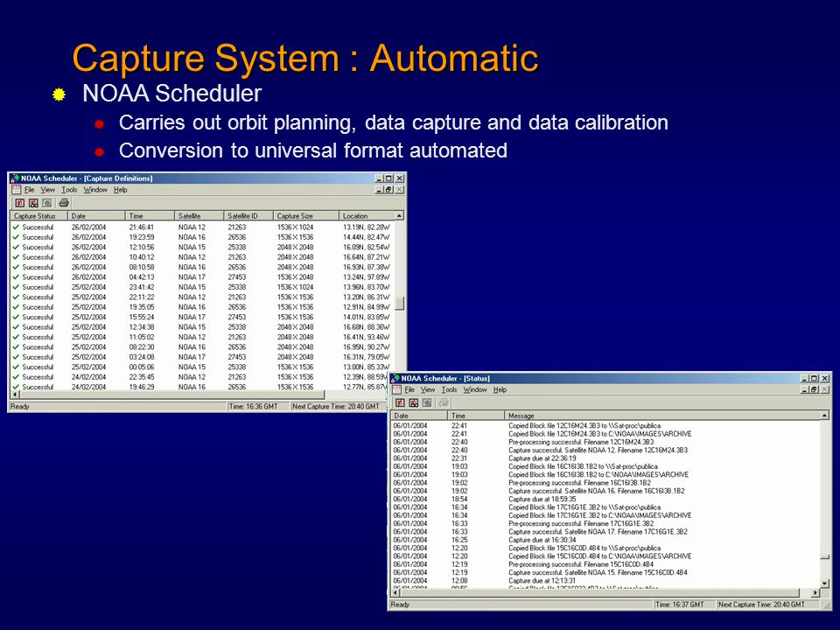The width and height of the screenshot is (840, 630).
Task: Click the scroll-down arrow in Status window list
Action: 825,584
